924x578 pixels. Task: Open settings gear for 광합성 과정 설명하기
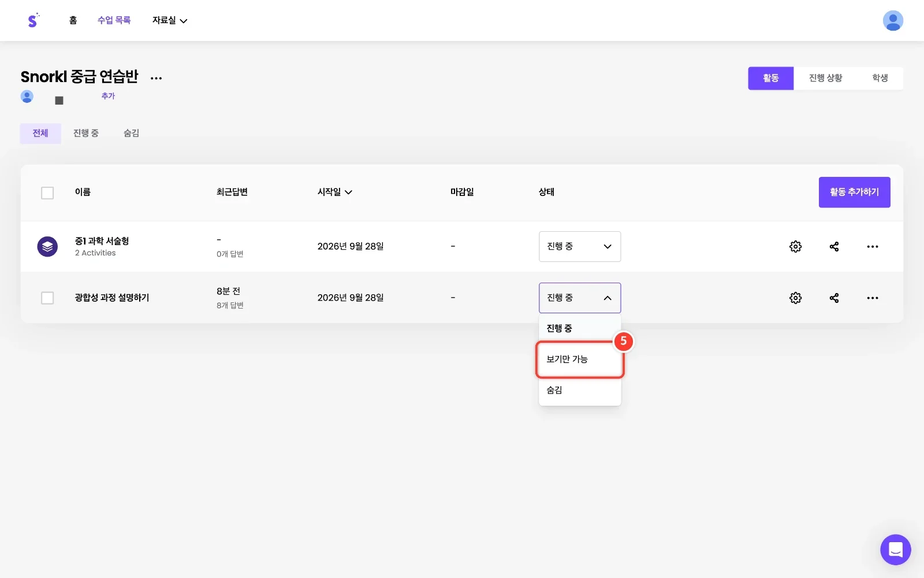[795, 298]
